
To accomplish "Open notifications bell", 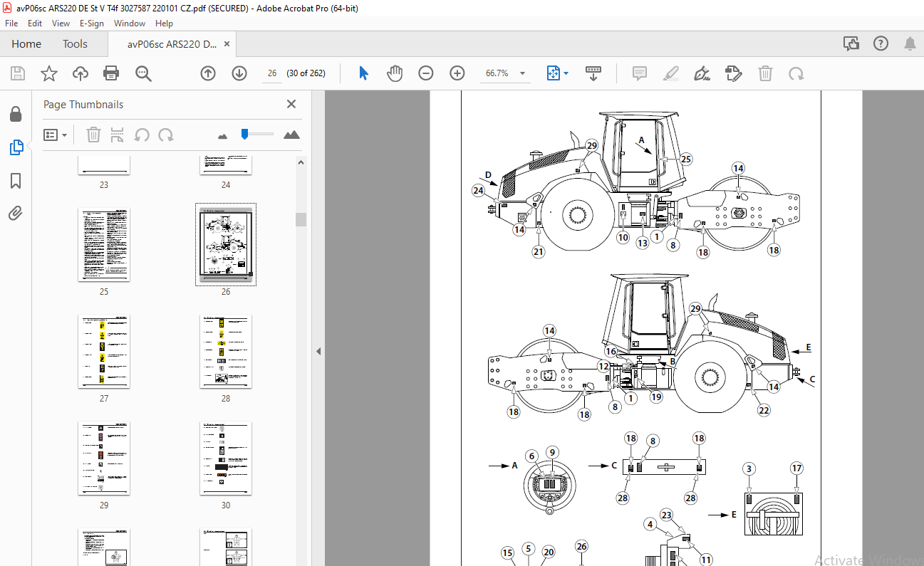I will click(910, 44).
